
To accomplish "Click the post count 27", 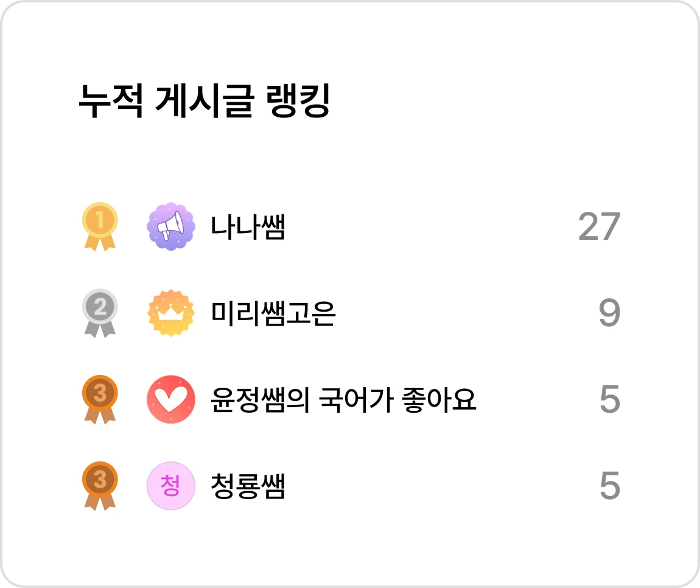I will point(599,226).
